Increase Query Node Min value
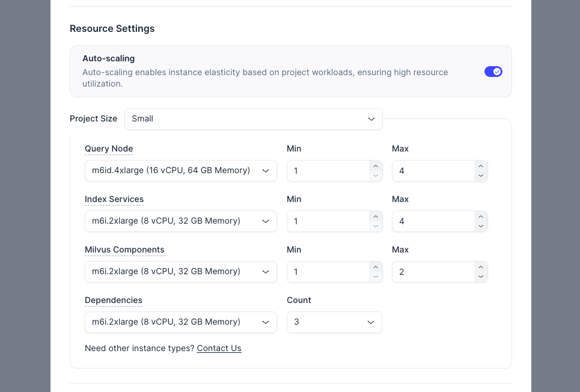 [376, 166]
